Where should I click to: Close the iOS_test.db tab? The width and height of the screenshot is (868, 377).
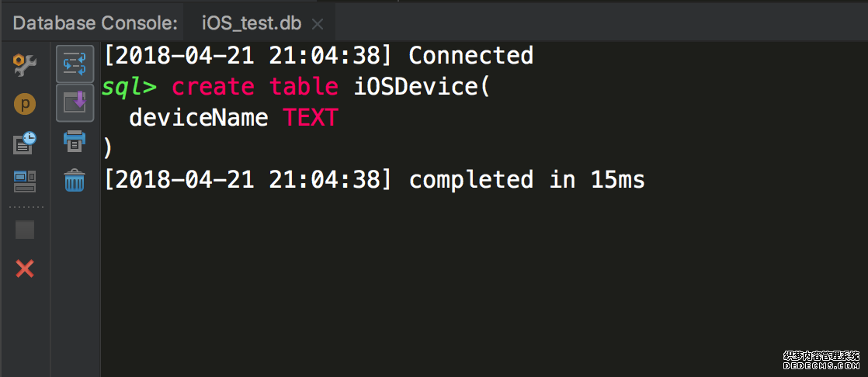[x=318, y=24]
